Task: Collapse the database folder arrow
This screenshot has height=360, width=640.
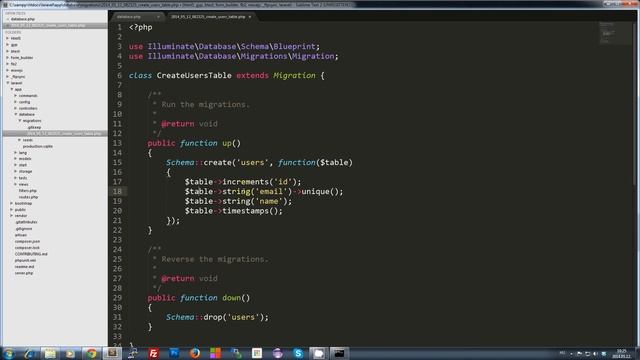Action: click(x=16, y=114)
